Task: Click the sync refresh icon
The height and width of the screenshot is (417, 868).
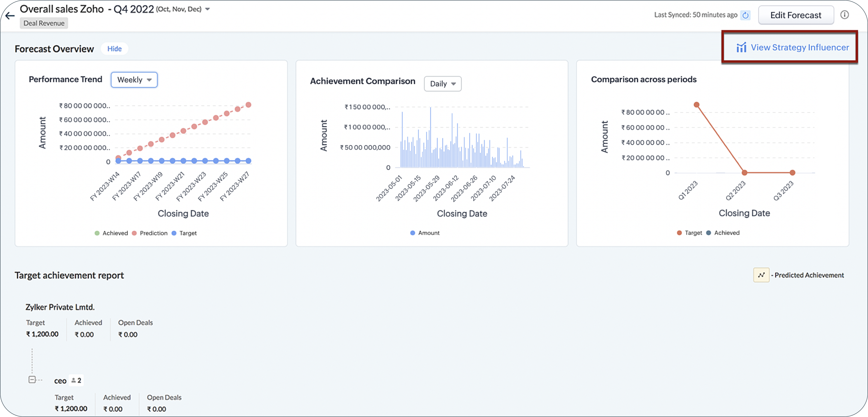Action: tap(745, 15)
